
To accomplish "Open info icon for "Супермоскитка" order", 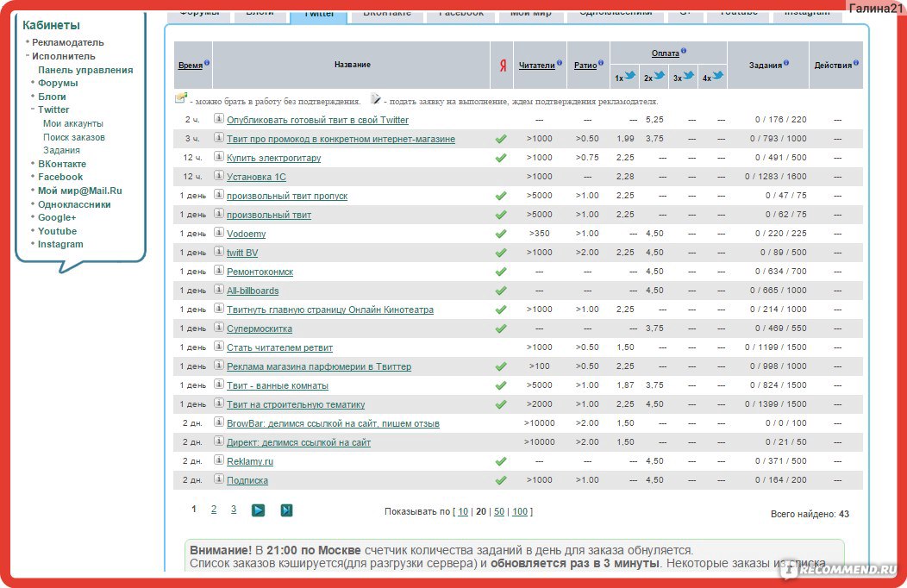I will click(x=219, y=328).
